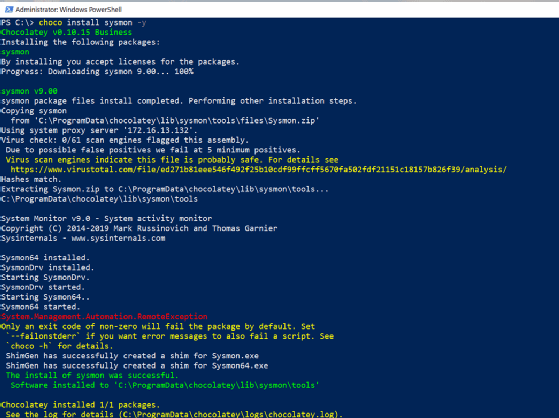Click the 'Administrator: Windows PowerShell' window title
This screenshot has width=559, height=418.
pos(68,10)
